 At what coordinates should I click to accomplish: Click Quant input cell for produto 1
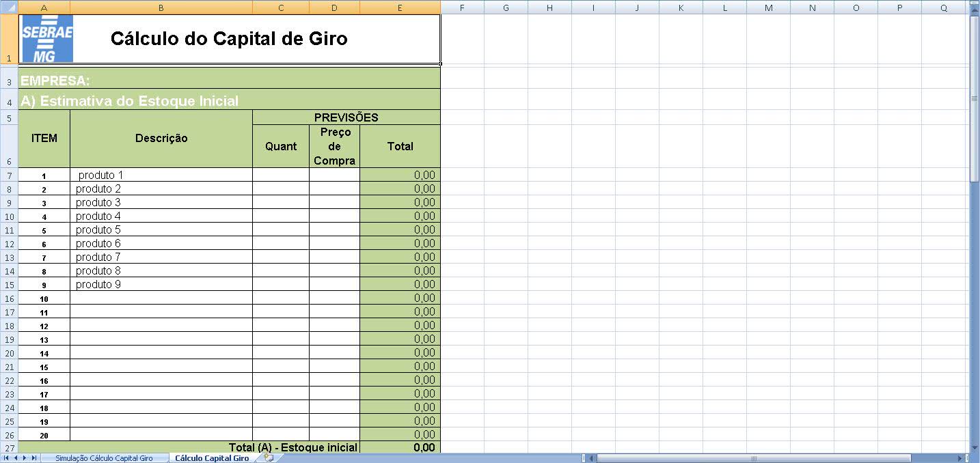pyautogui.click(x=281, y=175)
